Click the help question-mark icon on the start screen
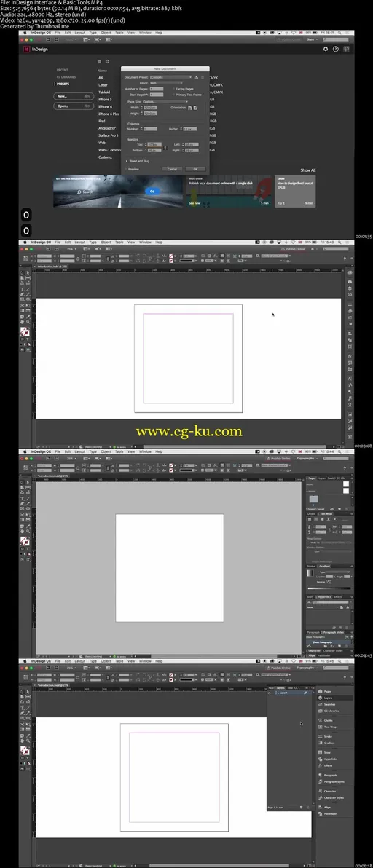Screen dimensions: 373x868 pyautogui.click(x=335, y=50)
